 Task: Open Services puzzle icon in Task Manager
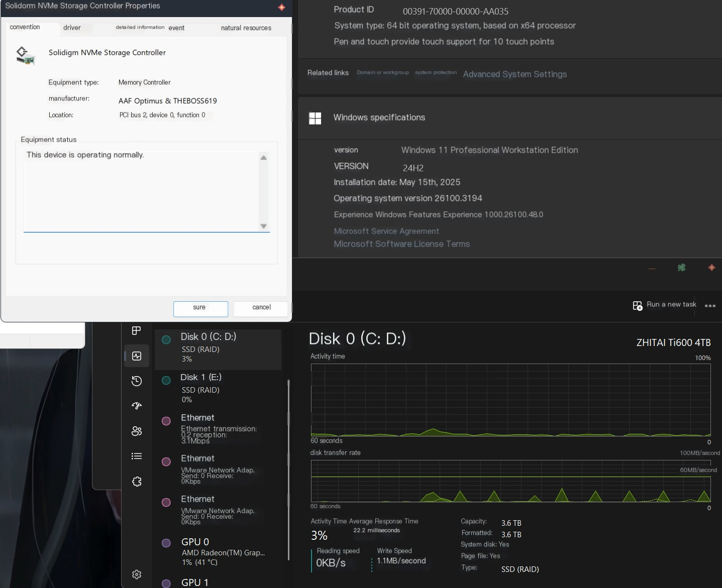(x=137, y=482)
